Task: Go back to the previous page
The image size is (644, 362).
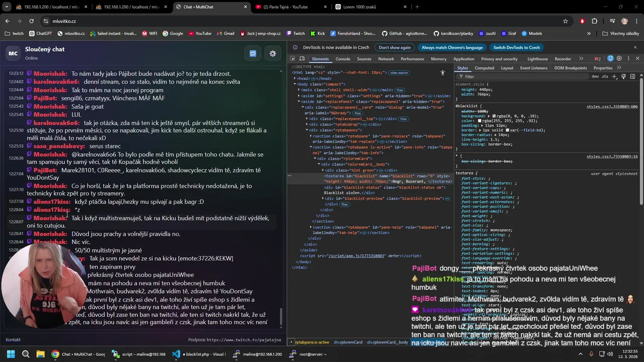Action: click(x=7, y=21)
